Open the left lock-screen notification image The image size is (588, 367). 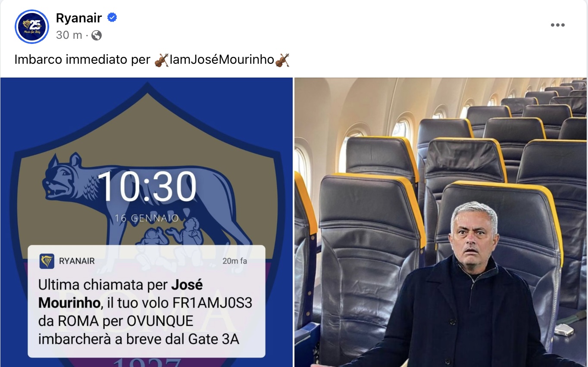coord(147,222)
